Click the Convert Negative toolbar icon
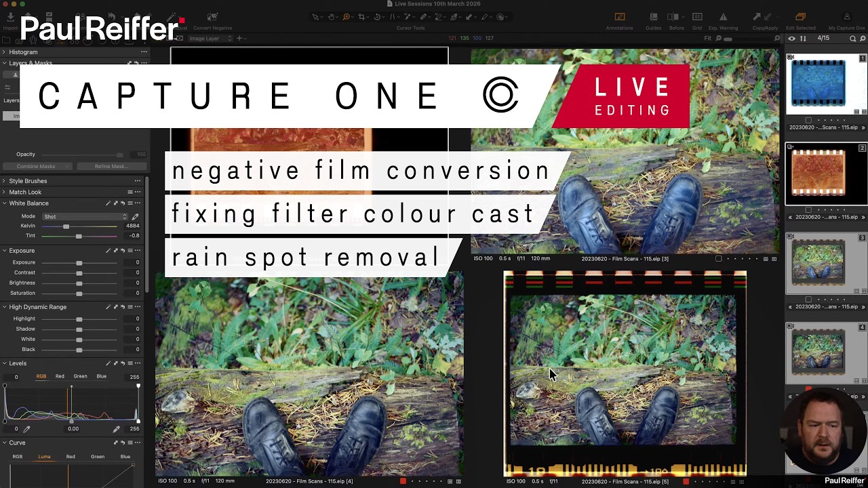This screenshot has height=488, width=868. 212,18
